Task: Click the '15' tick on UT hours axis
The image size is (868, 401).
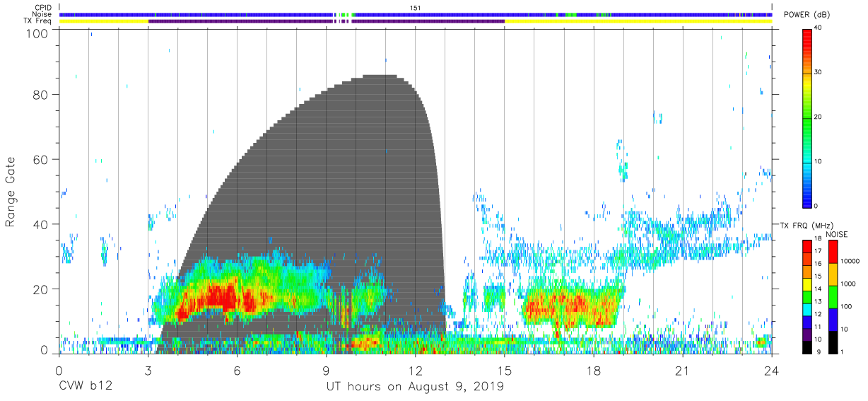Action: coord(504,371)
